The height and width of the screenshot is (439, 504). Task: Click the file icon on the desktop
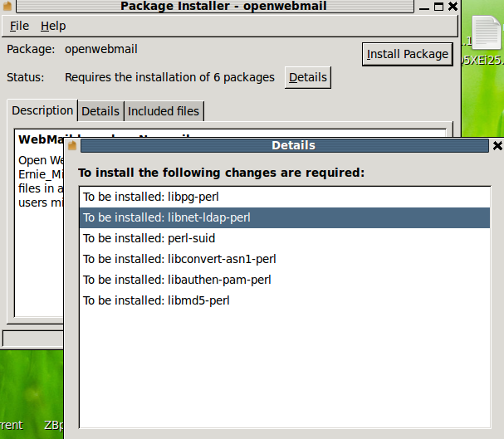[x=487, y=32]
